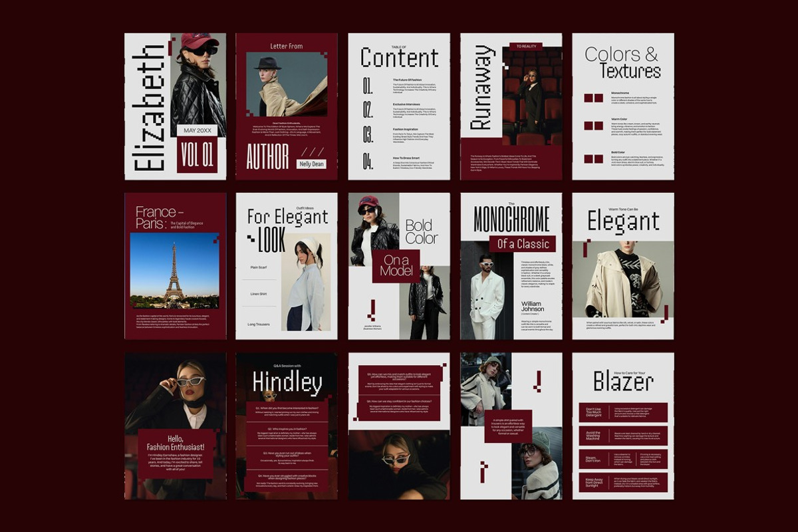This screenshot has height=532, width=798.
Task: Open entry 03 Fashion Inspiration
Action: click(368, 134)
